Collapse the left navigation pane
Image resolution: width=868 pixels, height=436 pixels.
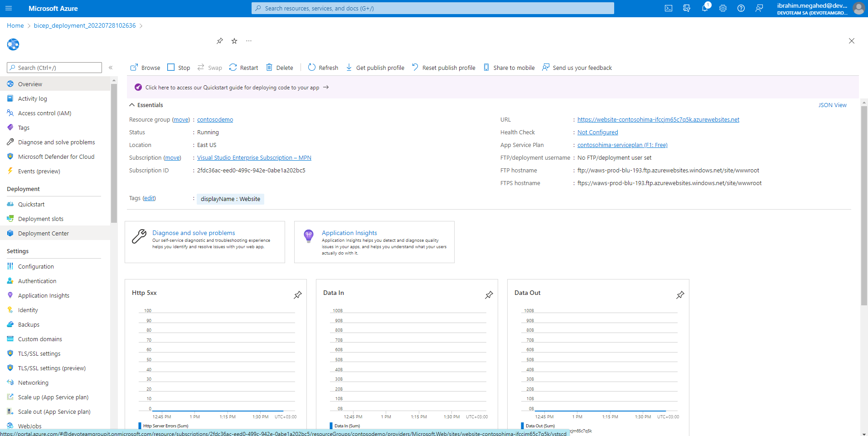coord(111,67)
